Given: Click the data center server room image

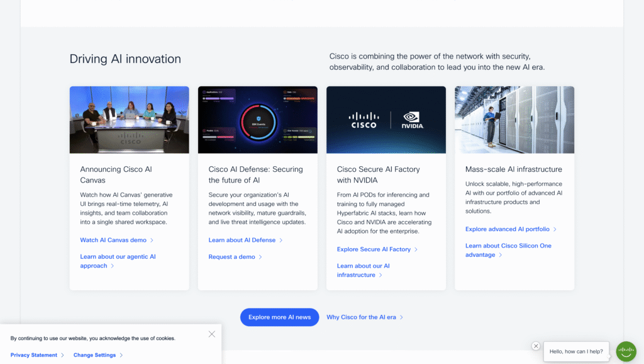Looking at the screenshot, I should (514, 120).
